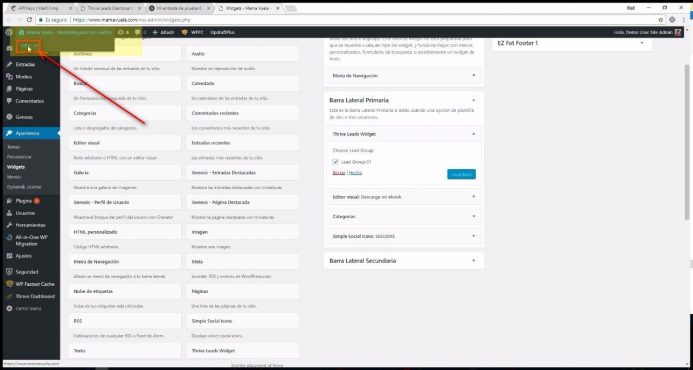Open Plugins via its plug icon
Screen dimensions: 693x370
[9, 201]
